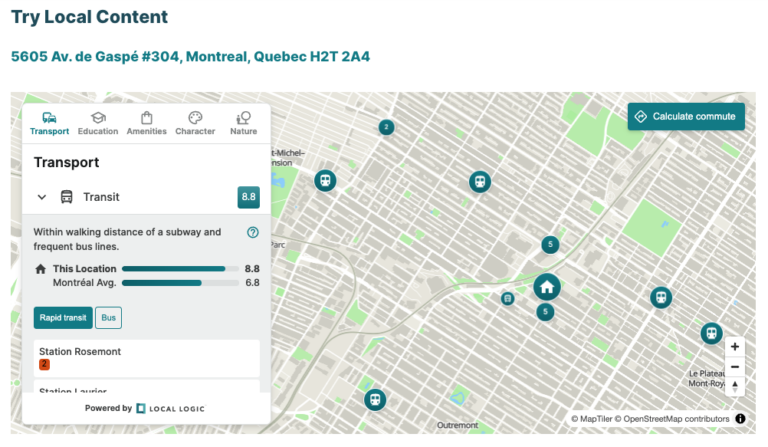Open the Education tab

pyautogui.click(x=98, y=123)
